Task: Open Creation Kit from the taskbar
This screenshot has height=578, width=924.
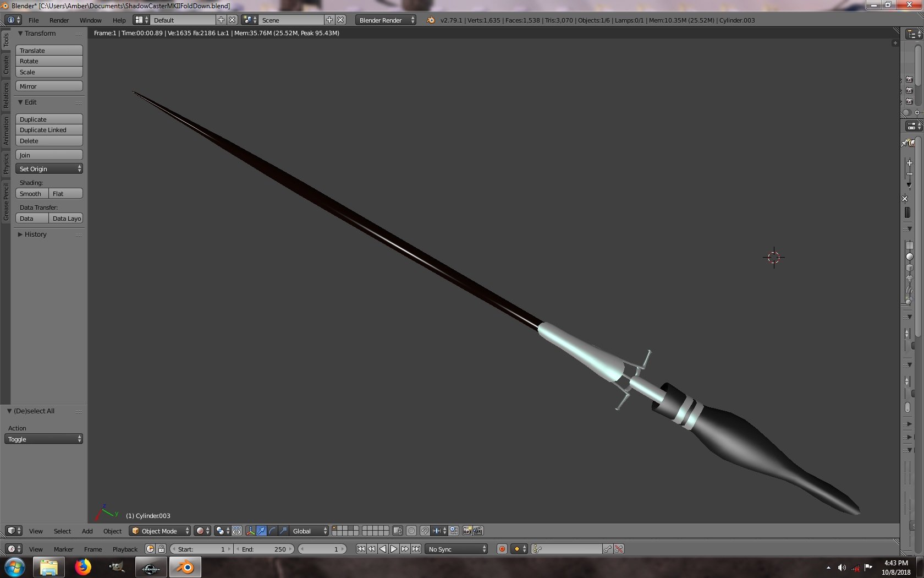Action: pyautogui.click(x=151, y=567)
